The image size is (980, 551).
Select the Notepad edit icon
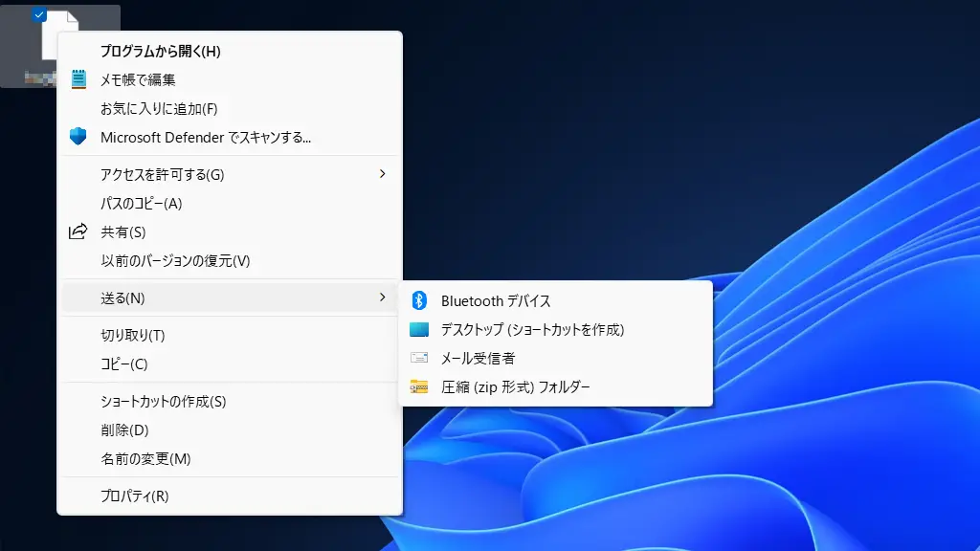(79, 79)
